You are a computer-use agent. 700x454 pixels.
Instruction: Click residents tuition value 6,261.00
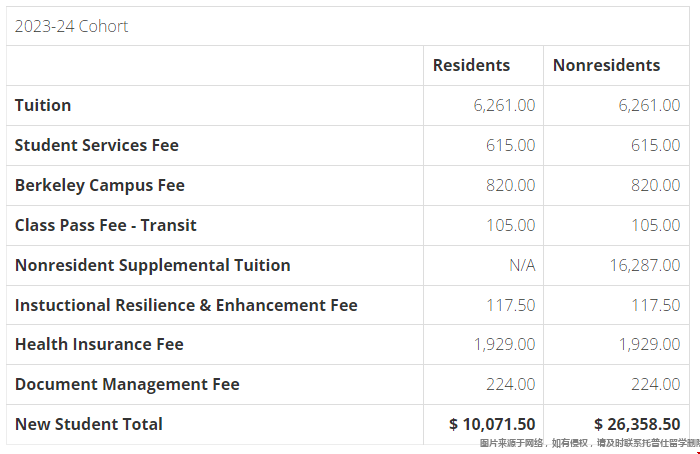point(504,105)
